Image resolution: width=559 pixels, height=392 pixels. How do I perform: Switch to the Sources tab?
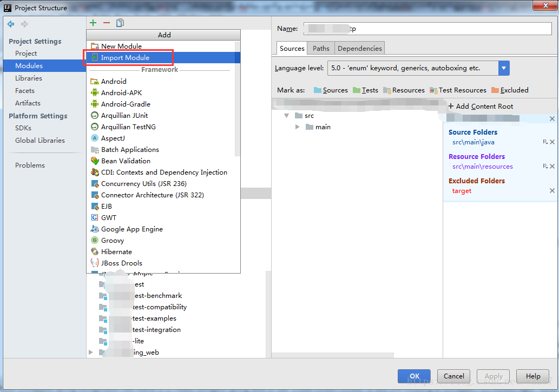click(292, 49)
